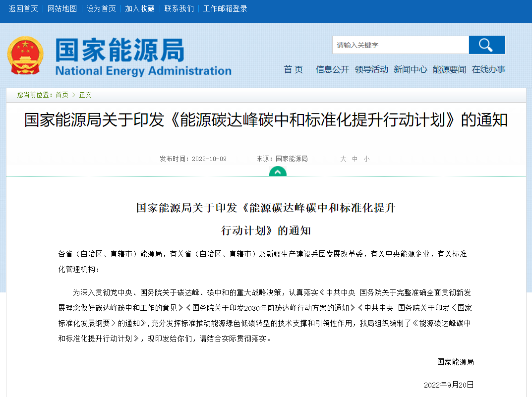Image resolution: width=532 pixels, height=397 pixels.
Task: Click the 国家能源局 signature line
Action: coord(455,362)
